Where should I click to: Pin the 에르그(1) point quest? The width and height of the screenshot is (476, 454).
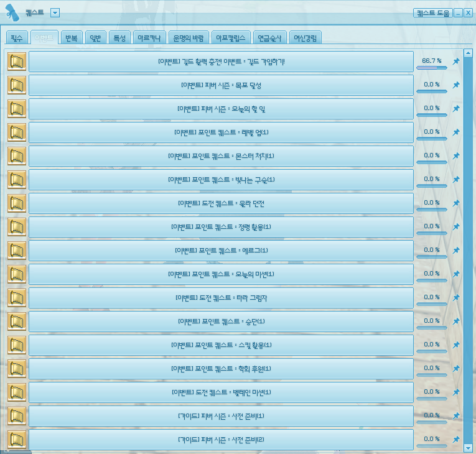pos(456,251)
